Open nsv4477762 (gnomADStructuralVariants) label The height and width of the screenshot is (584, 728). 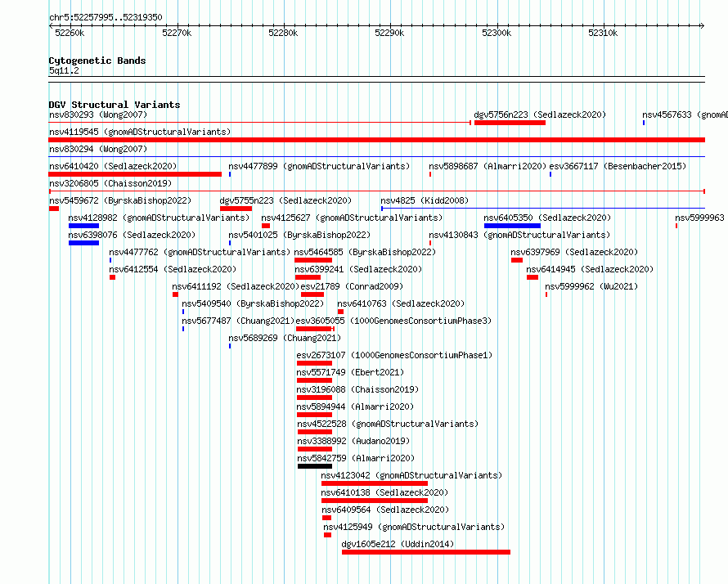click(200, 252)
